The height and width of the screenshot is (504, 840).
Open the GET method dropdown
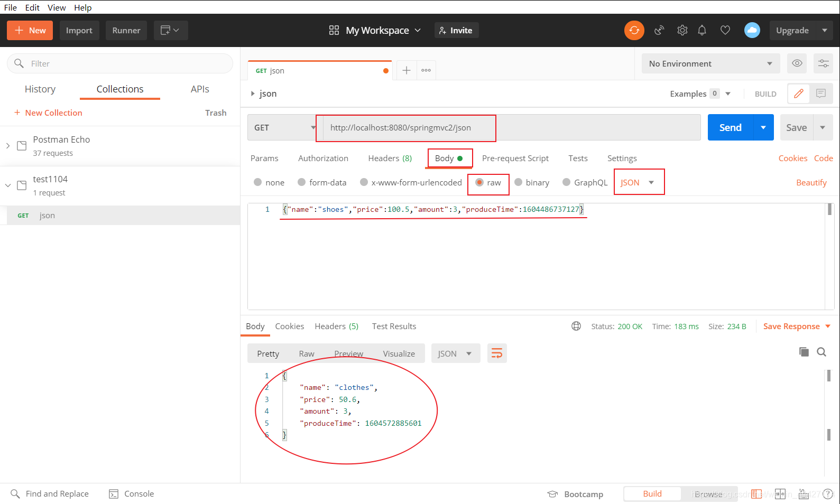(x=285, y=127)
